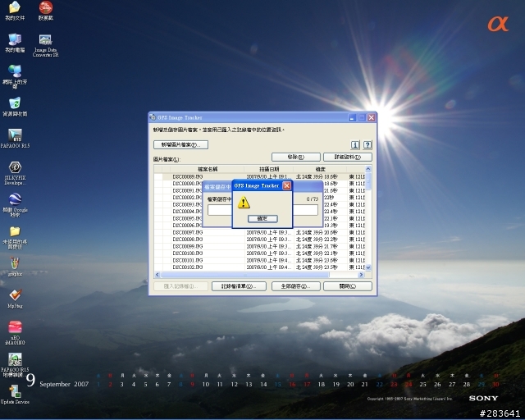Viewport: 525px width, 420px height.
Task: Click the horizontal scrollbar right arrow
Action: [361, 275]
